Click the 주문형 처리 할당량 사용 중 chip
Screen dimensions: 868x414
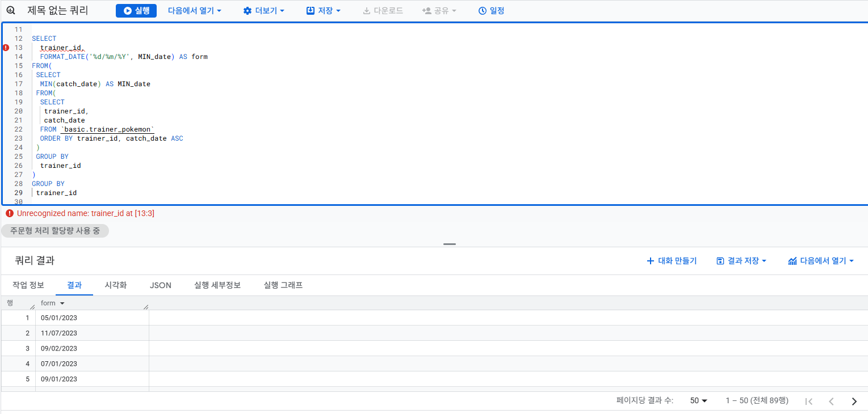(55, 231)
